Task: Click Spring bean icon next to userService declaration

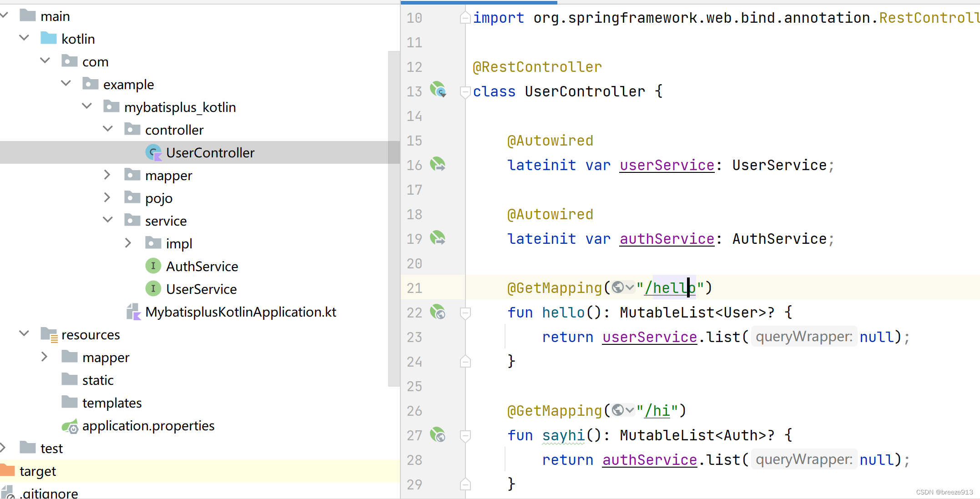Action: point(438,165)
